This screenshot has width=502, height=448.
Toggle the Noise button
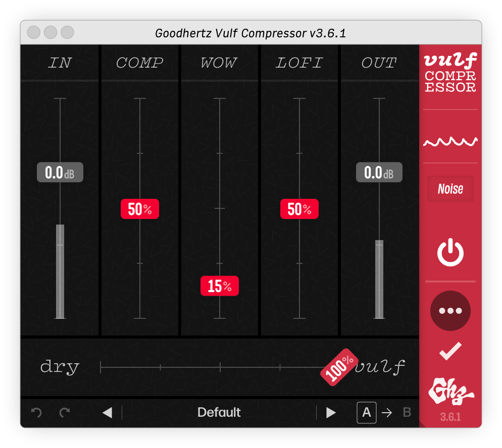pyautogui.click(x=450, y=189)
